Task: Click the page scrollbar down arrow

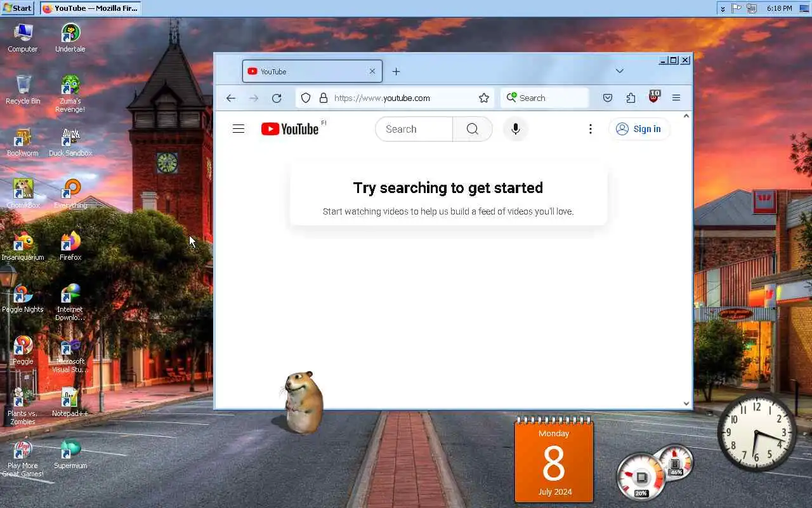Action: [686, 403]
